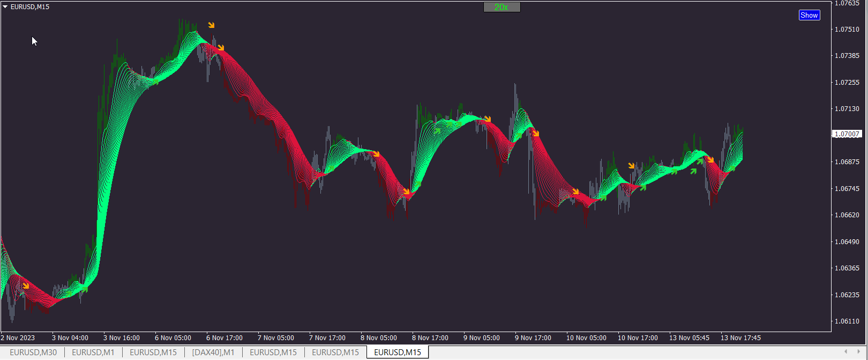Viewport: 868px width, 360px height.
Task: Click the 10 Nov 17:00 time label
Action: [638, 338]
